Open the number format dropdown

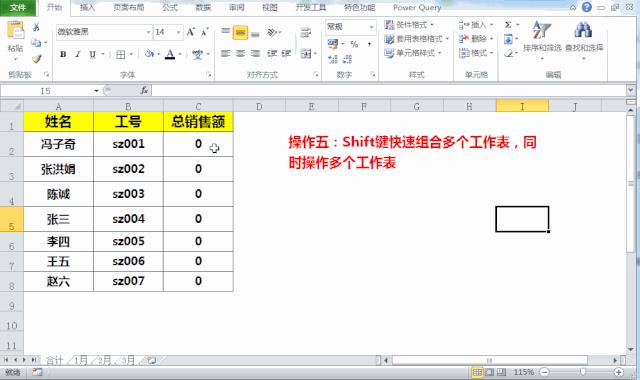coord(371,27)
